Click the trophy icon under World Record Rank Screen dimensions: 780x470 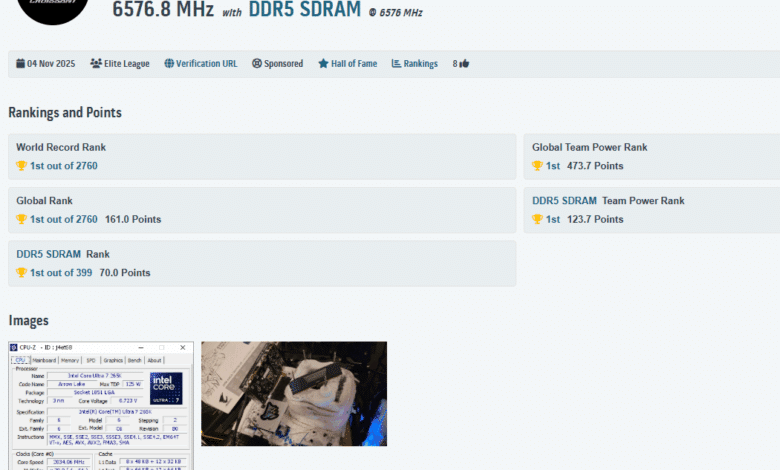tap(21, 166)
